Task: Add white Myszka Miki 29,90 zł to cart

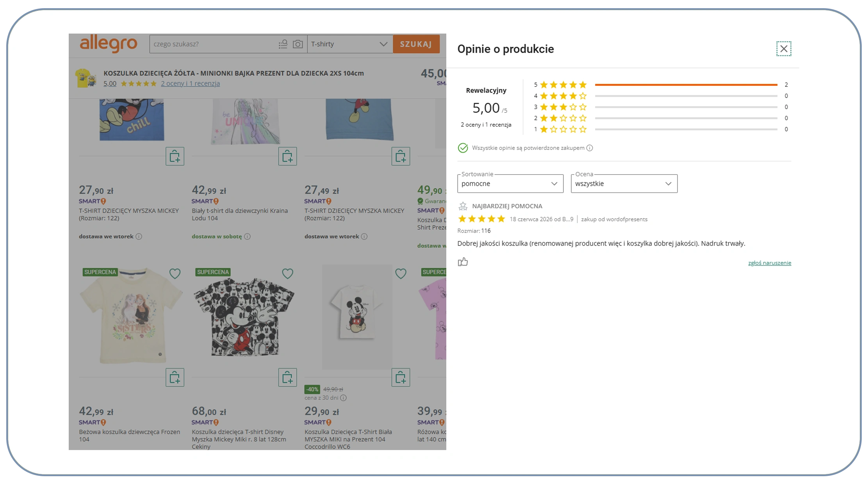Action: point(401,377)
